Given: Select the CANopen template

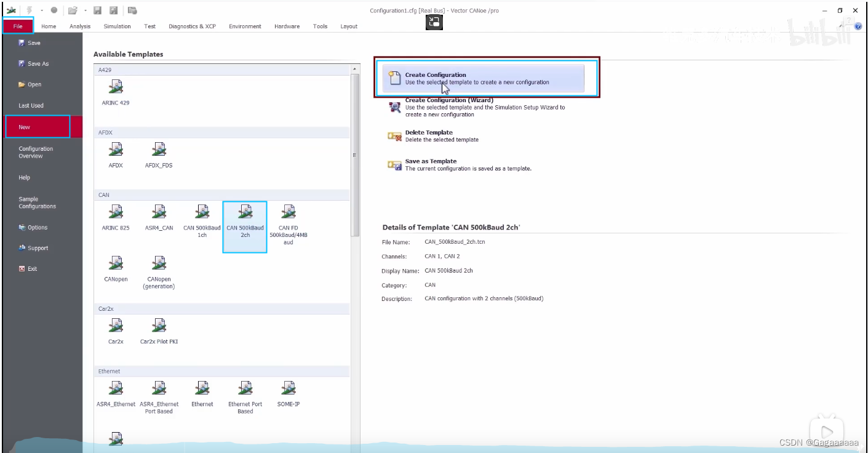Looking at the screenshot, I should coord(116,270).
